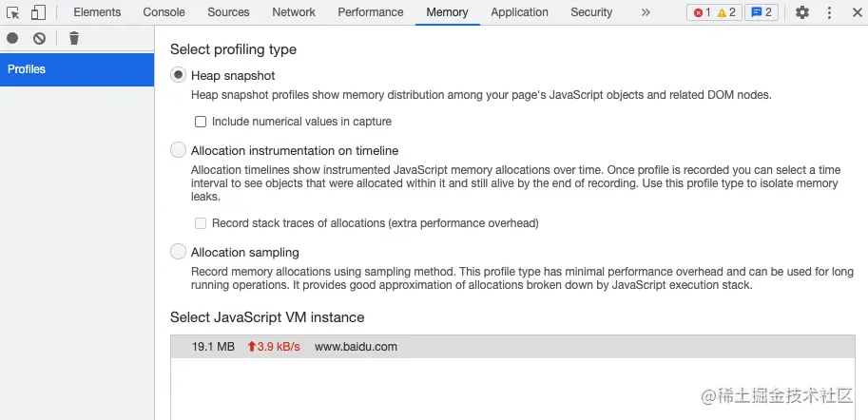
Task: Click the yellow warnings count badge
Action: point(726,12)
